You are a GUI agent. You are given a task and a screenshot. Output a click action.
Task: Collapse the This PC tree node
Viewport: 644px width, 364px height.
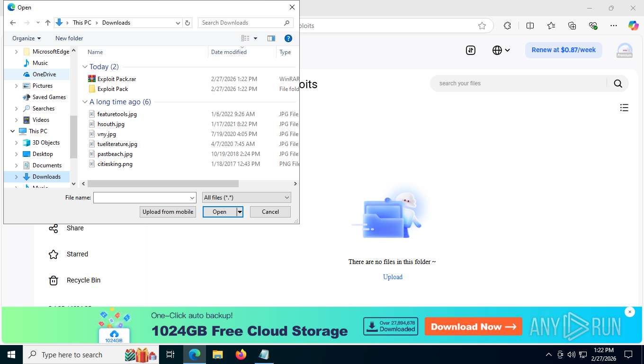[12, 131]
